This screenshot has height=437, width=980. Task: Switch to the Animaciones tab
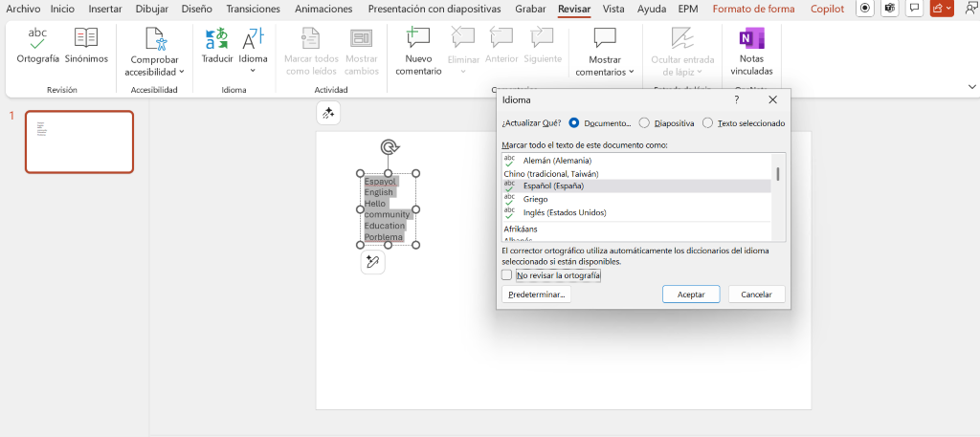[323, 9]
